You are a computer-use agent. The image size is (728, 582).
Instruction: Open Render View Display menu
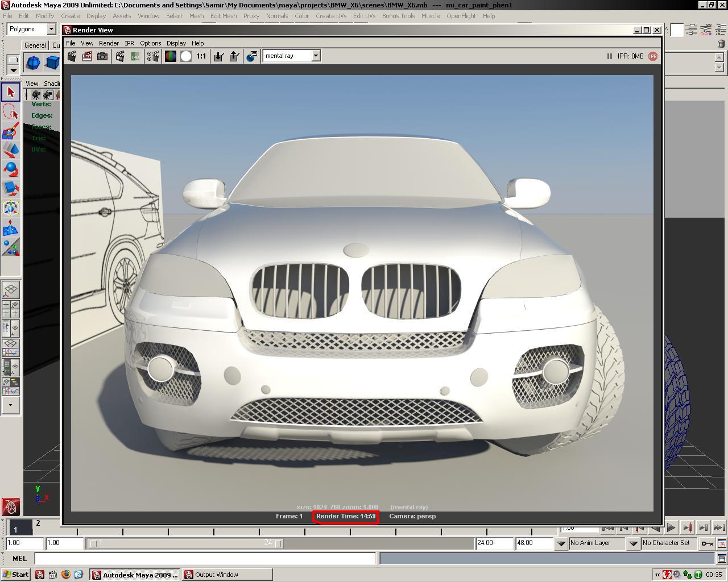(176, 43)
